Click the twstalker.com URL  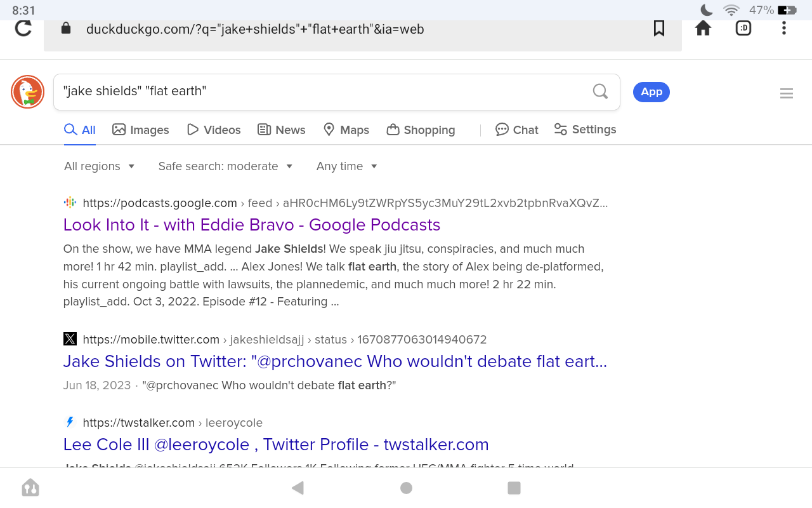tap(139, 423)
